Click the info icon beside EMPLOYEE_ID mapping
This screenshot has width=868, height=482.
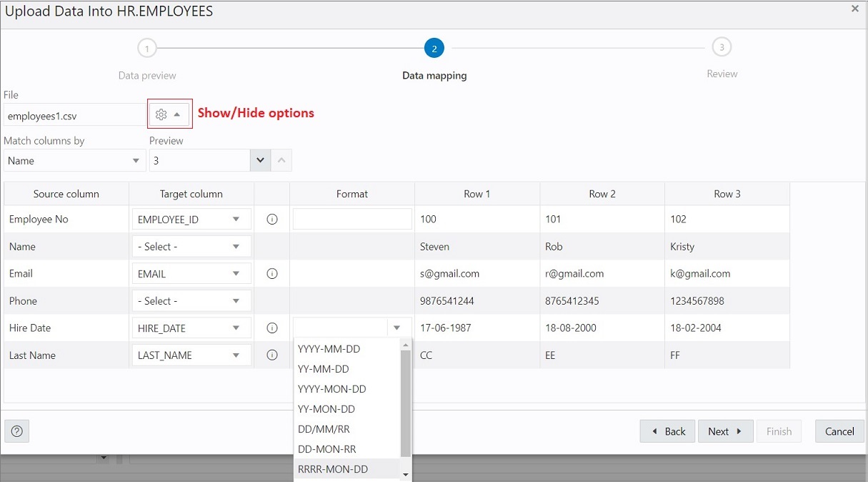click(271, 219)
